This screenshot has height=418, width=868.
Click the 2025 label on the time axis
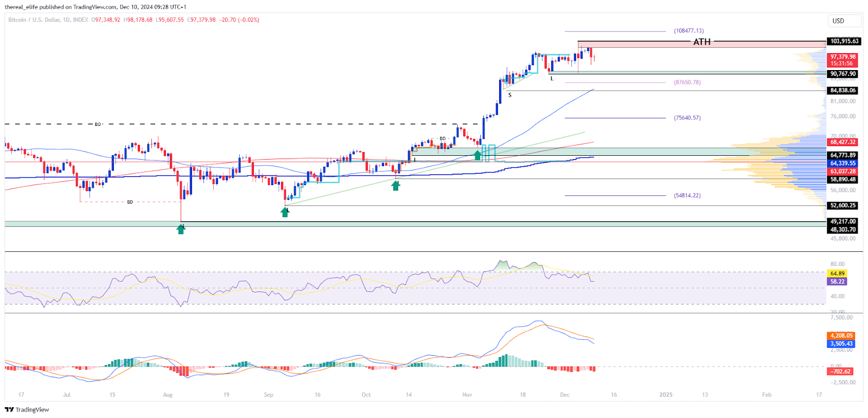click(666, 395)
